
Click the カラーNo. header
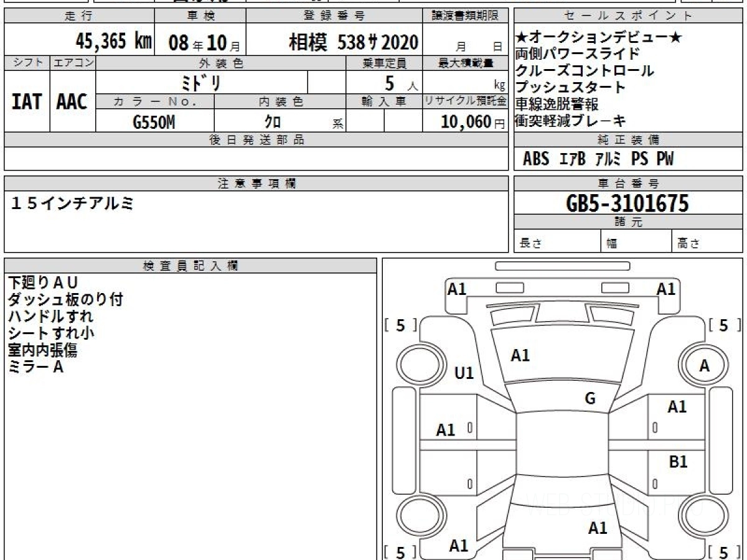[155, 101]
